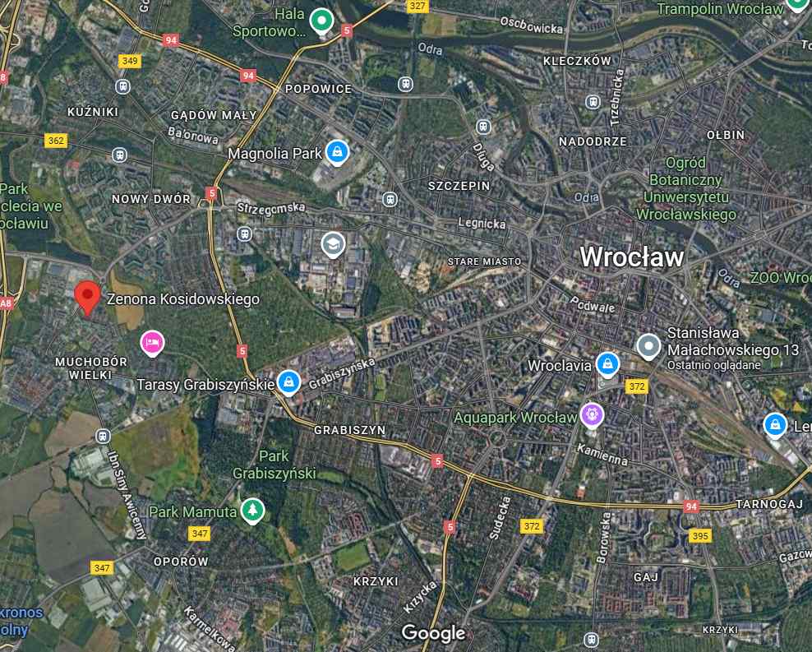The width and height of the screenshot is (812, 652).
Task: Open the Hala Sportowo green marker
Action: point(321,21)
